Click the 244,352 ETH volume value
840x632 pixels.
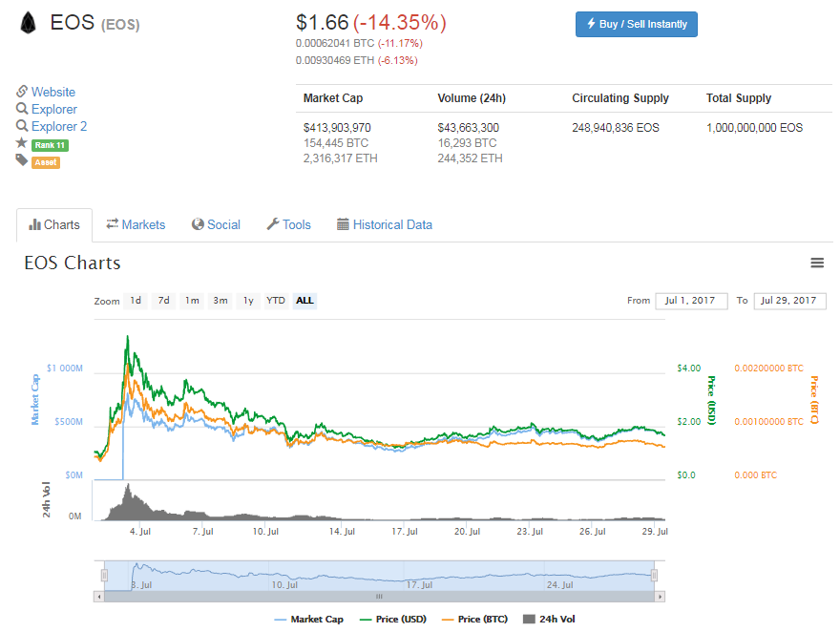coord(470,158)
